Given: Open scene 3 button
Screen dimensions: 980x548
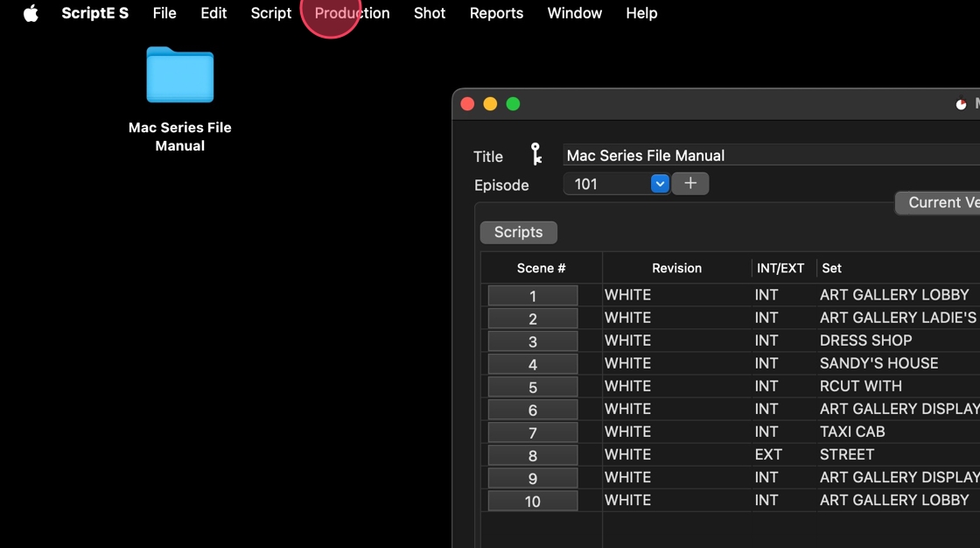Looking at the screenshot, I should (x=533, y=341).
